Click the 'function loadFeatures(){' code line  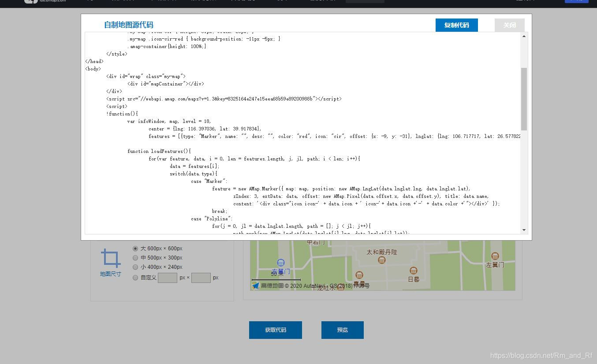click(159, 151)
